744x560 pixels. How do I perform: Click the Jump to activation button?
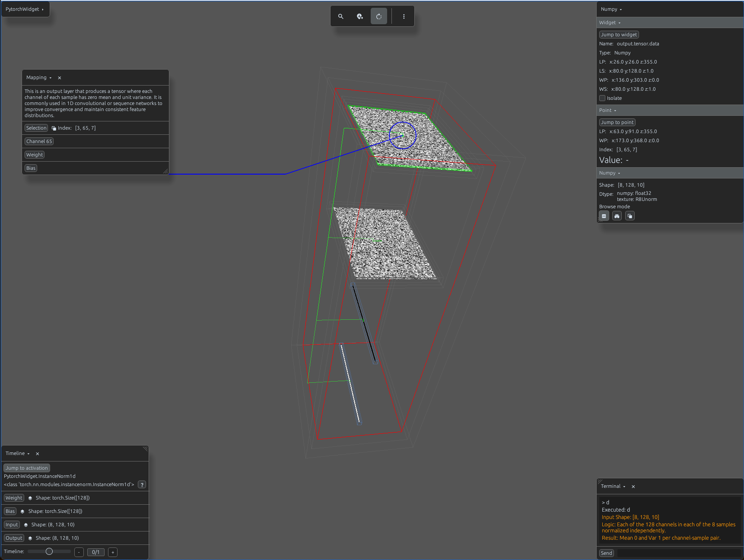27,468
